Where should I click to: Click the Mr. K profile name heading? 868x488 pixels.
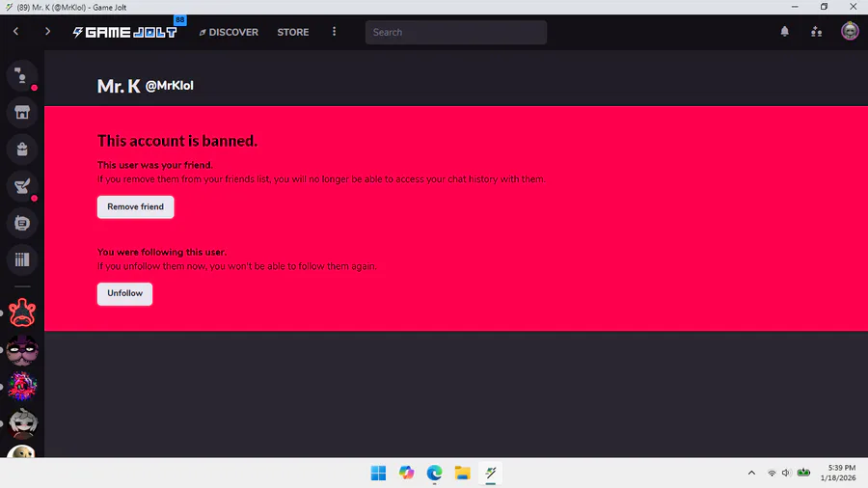[119, 86]
